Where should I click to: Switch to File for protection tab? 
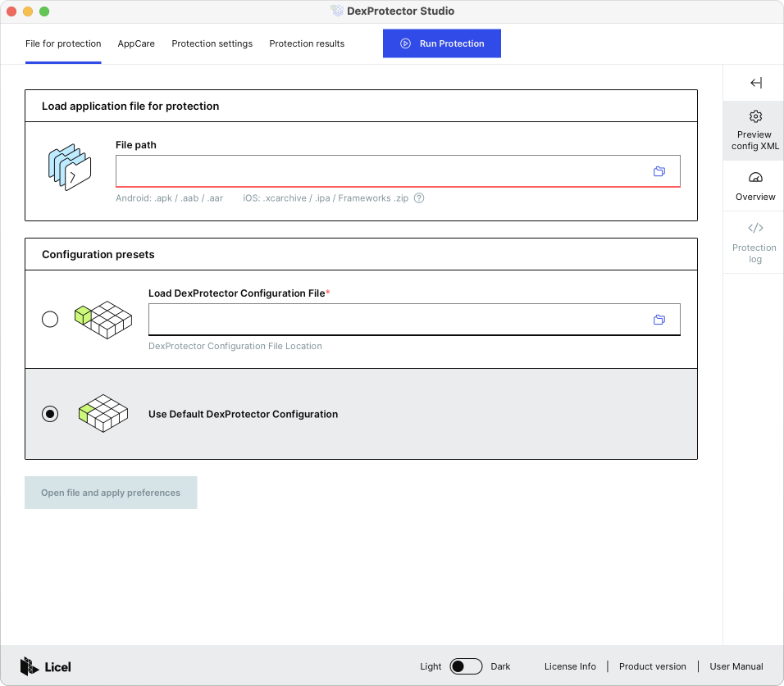point(63,43)
